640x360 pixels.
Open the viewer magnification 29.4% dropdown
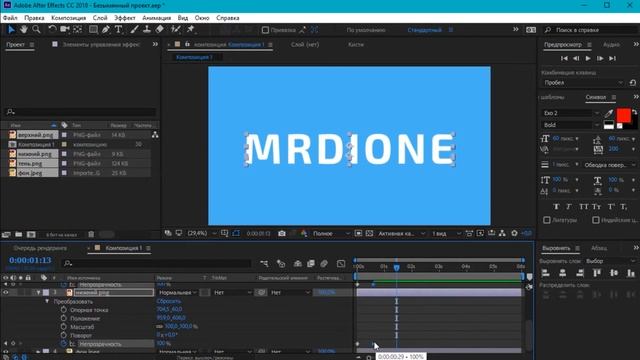[x=202, y=233]
